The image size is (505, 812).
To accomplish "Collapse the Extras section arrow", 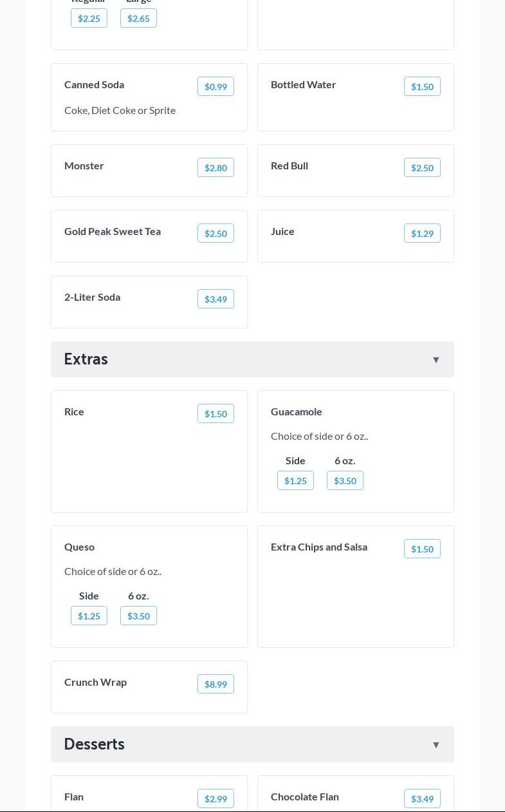I will [x=436, y=360].
